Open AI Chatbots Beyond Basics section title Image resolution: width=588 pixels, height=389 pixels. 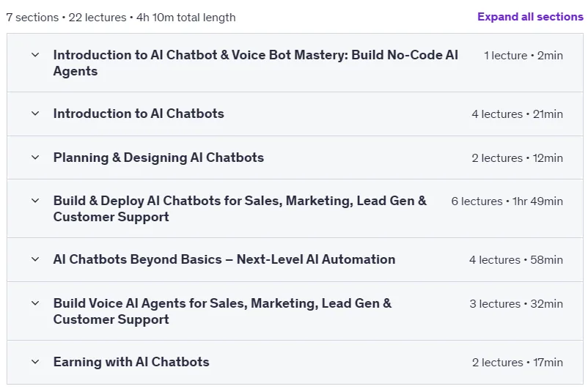[x=224, y=259]
